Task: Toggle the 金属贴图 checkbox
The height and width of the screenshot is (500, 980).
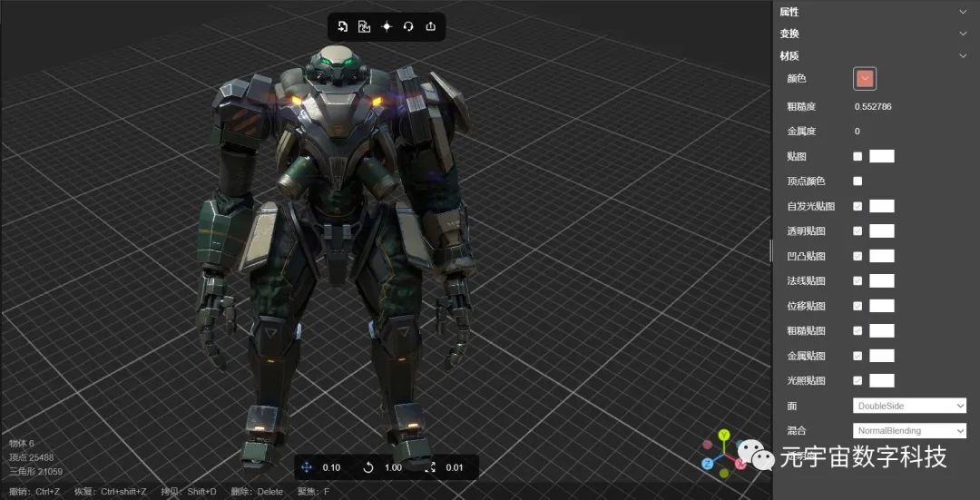Action: (857, 356)
